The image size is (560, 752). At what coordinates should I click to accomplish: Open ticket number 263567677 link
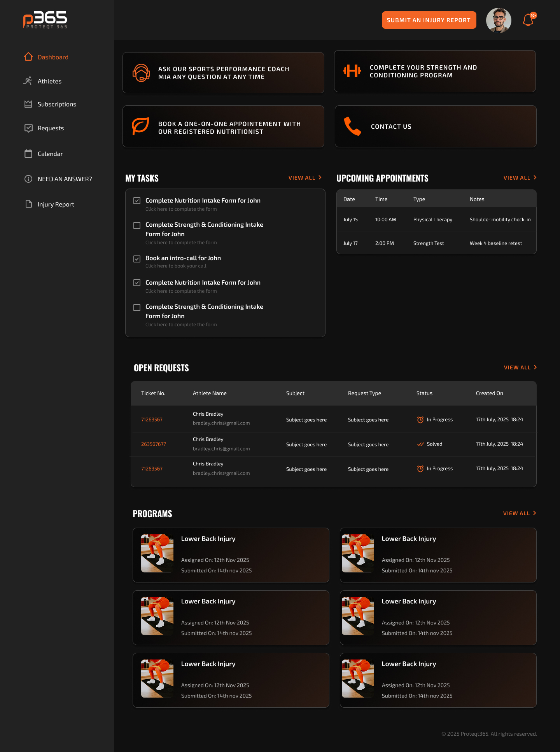(x=154, y=444)
